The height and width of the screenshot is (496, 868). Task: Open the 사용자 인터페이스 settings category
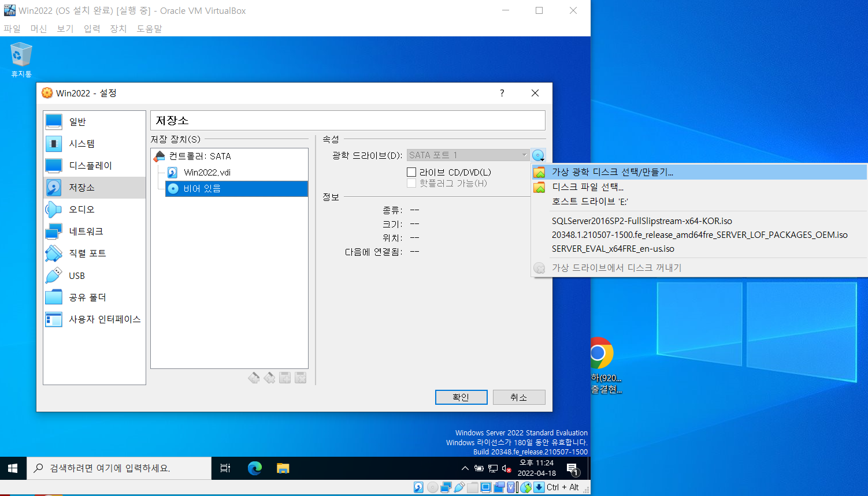(94, 319)
